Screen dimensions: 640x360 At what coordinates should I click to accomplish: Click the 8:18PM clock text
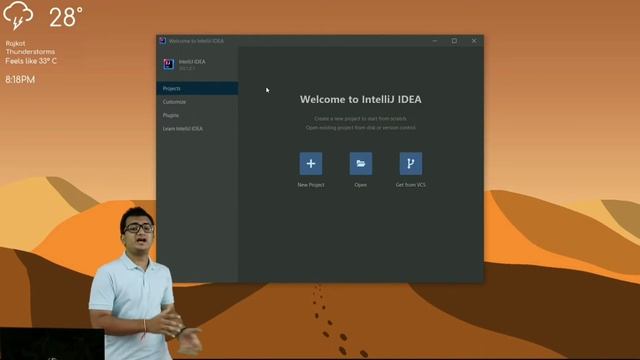pos(20,80)
